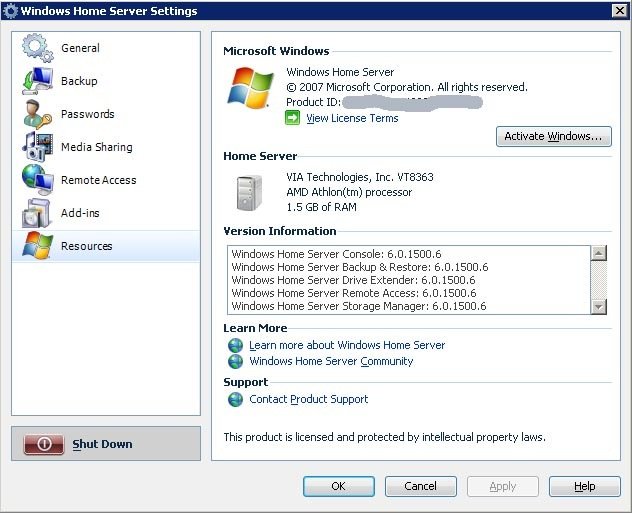Click the Remote Access globe icon
Screen dimensions: 632x513
pyautogui.click(x=37, y=180)
